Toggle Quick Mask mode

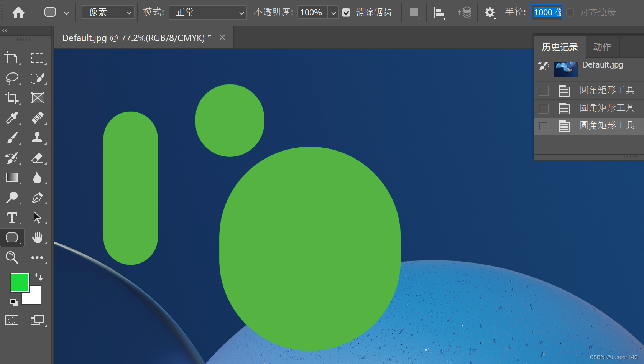(x=12, y=320)
